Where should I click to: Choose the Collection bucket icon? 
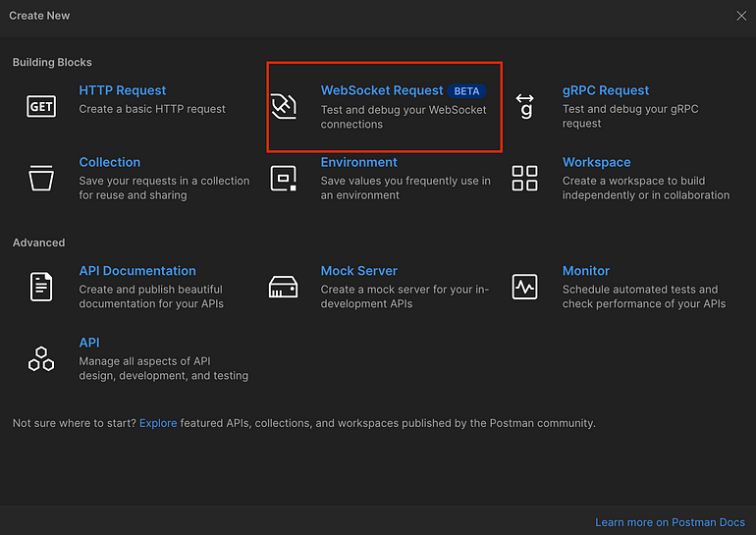(41, 178)
